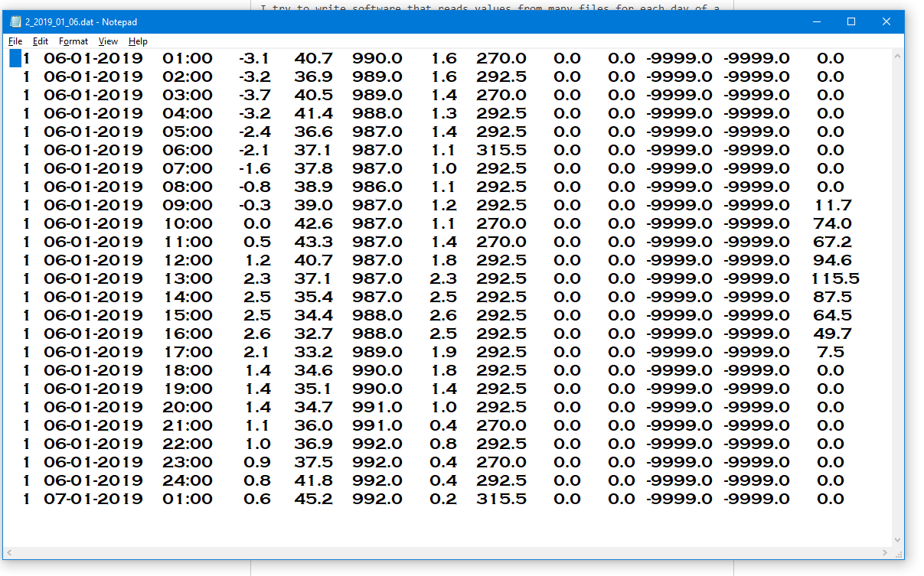Place cursor on value 115.5 in 13:00 row
The height and width of the screenshot is (576, 924).
tap(835, 279)
